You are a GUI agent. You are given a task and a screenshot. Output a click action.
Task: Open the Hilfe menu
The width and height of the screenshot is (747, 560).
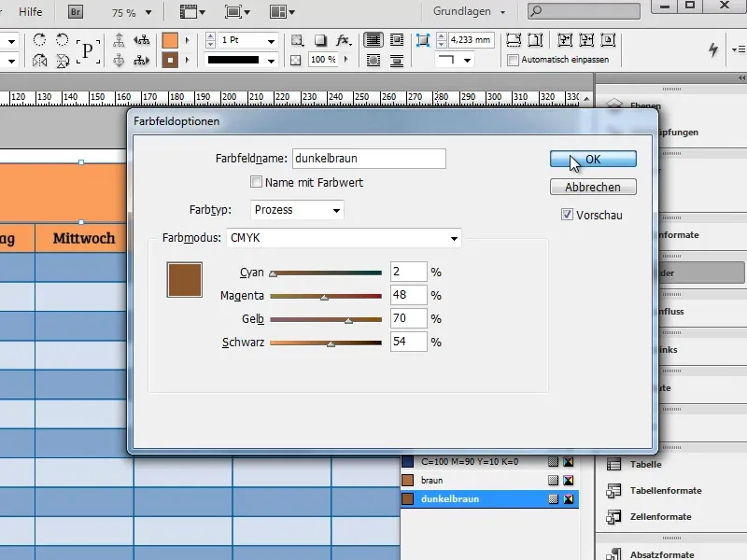coord(32,13)
